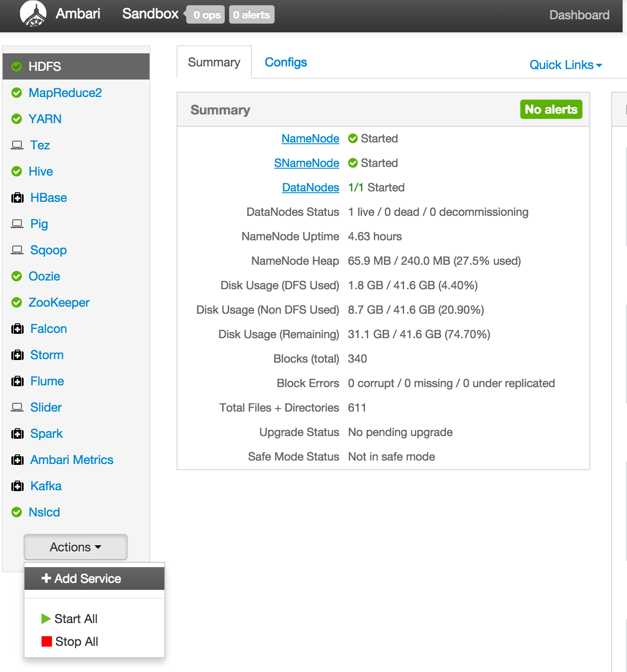Click the Sqoop client laptop icon
627x672 pixels.
17,250
